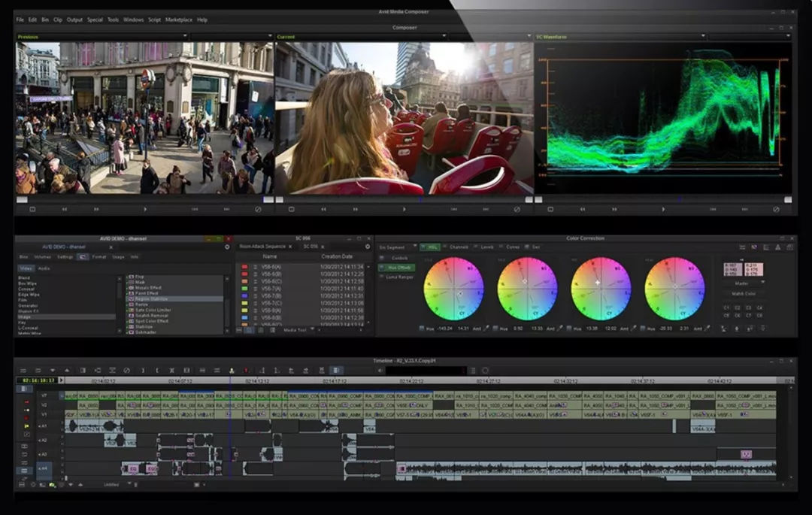The height and width of the screenshot is (515, 812).
Task: Switch to the Settings tab in project window
Action: (x=65, y=256)
